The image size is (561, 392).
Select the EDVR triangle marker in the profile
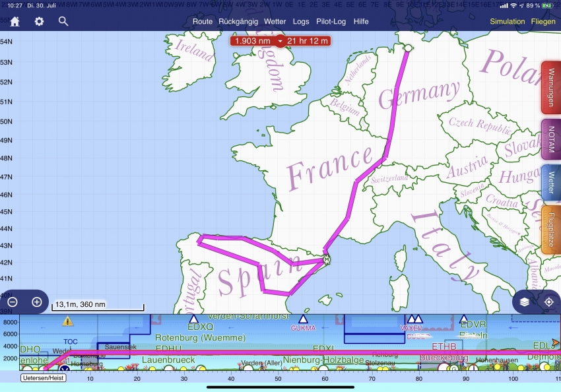point(464,319)
